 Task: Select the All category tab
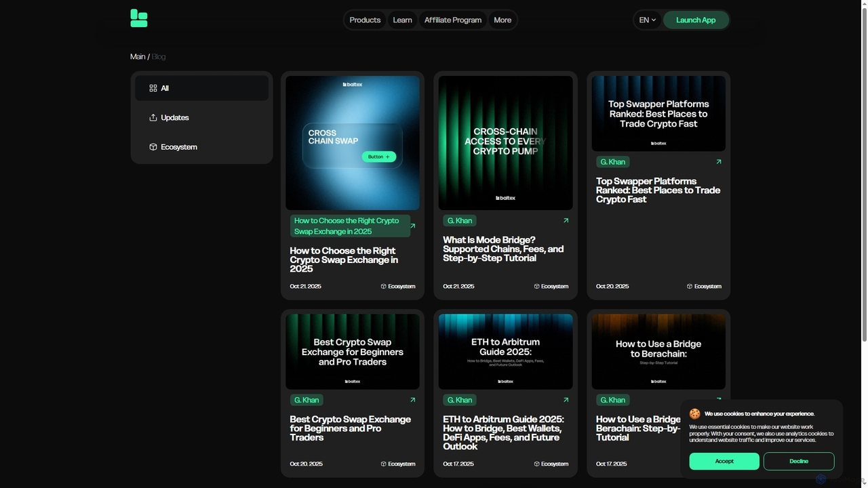(x=201, y=88)
